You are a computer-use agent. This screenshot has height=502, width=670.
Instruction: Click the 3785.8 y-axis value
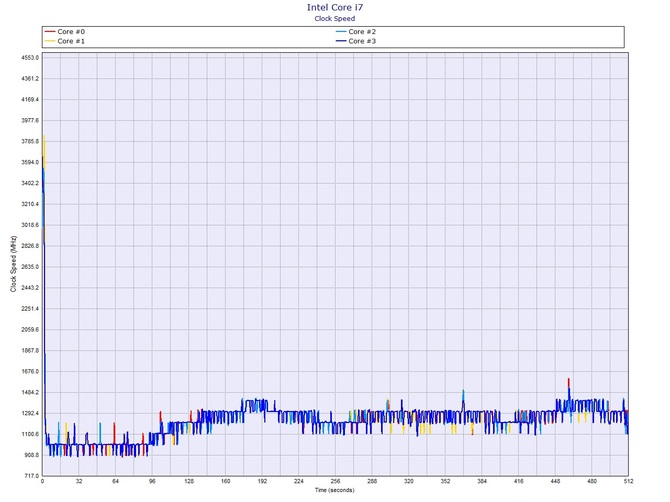30,141
